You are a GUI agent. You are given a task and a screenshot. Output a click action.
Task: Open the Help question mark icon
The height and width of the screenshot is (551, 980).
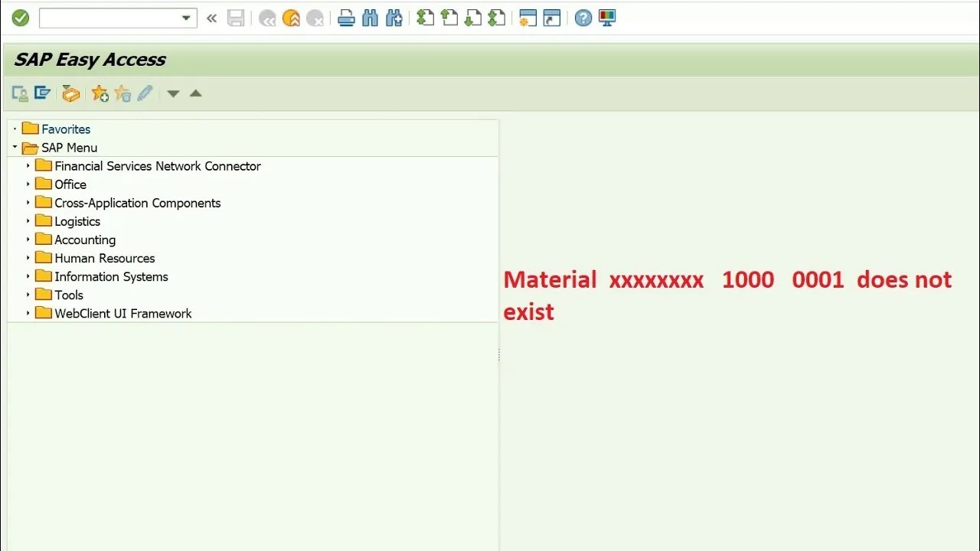583,18
